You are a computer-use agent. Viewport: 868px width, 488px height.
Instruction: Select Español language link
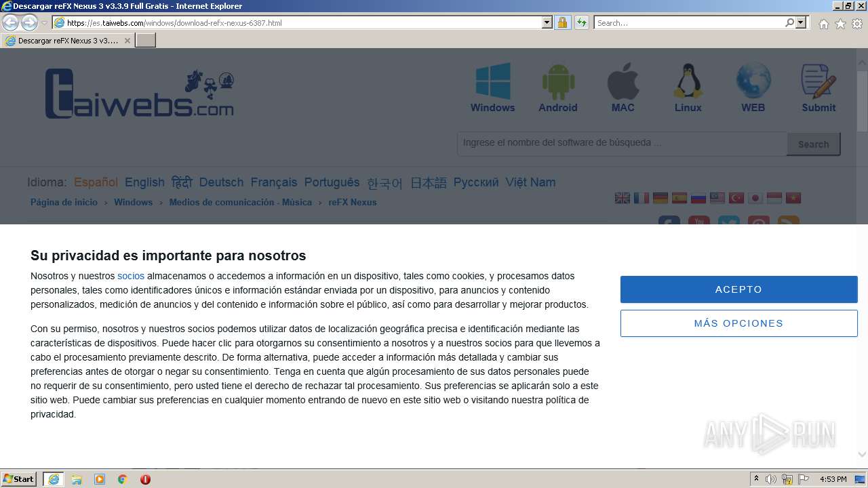(96, 182)
